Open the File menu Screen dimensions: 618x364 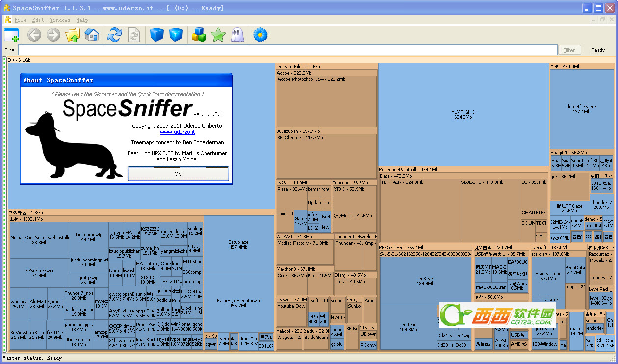pyautogui.click(x=21, y=20)
